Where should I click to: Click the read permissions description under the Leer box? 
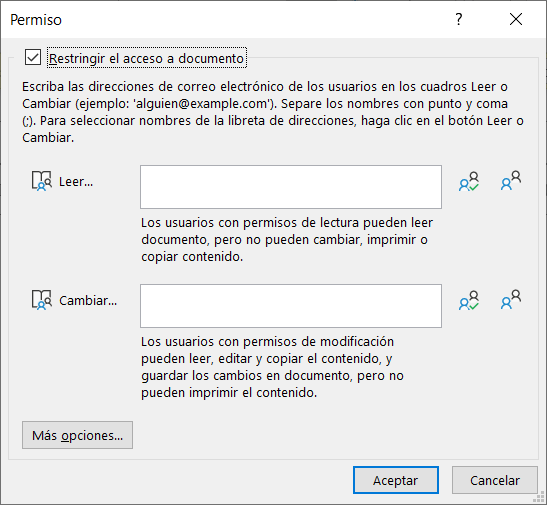(287, 240)
